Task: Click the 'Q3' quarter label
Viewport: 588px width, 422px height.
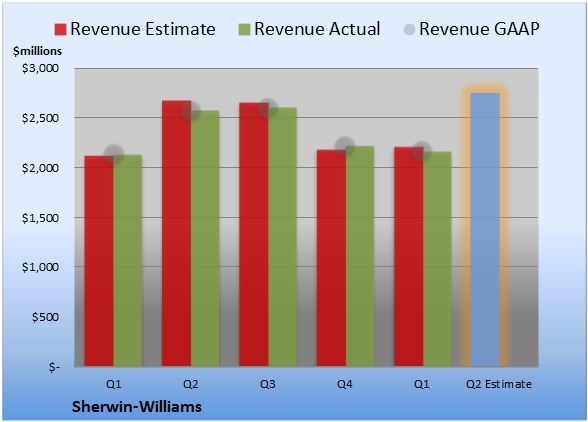Action: 268,384
